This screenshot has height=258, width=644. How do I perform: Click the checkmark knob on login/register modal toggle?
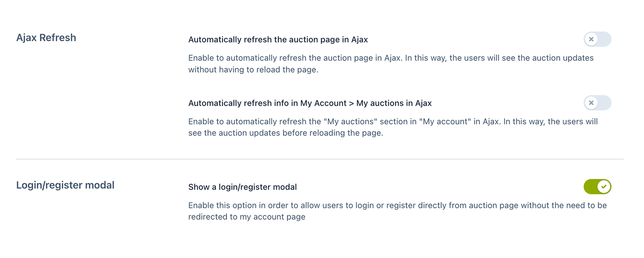[x=604, y=187]
